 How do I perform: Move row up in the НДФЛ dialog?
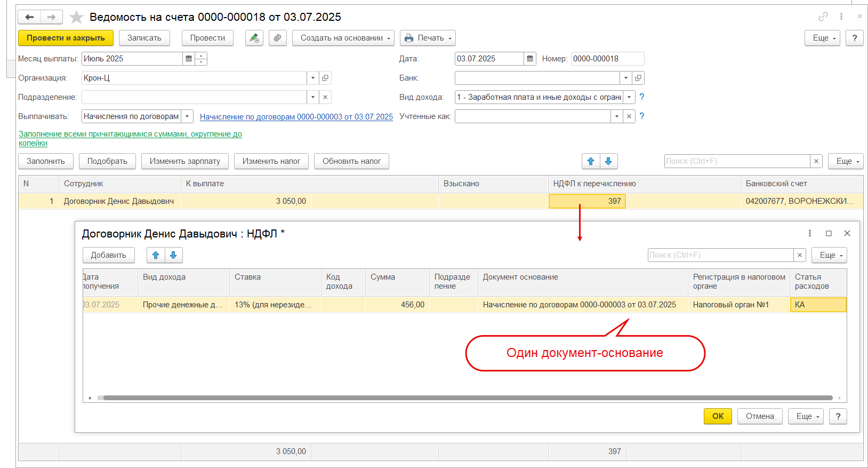click(x=156, y=255)
